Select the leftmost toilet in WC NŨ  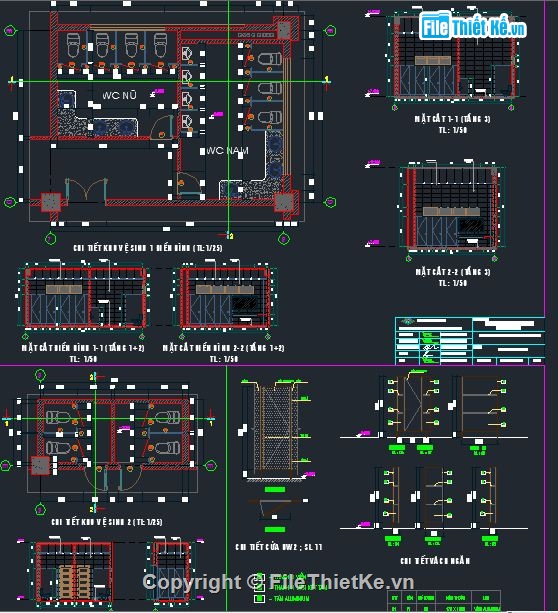coord(73,45)
